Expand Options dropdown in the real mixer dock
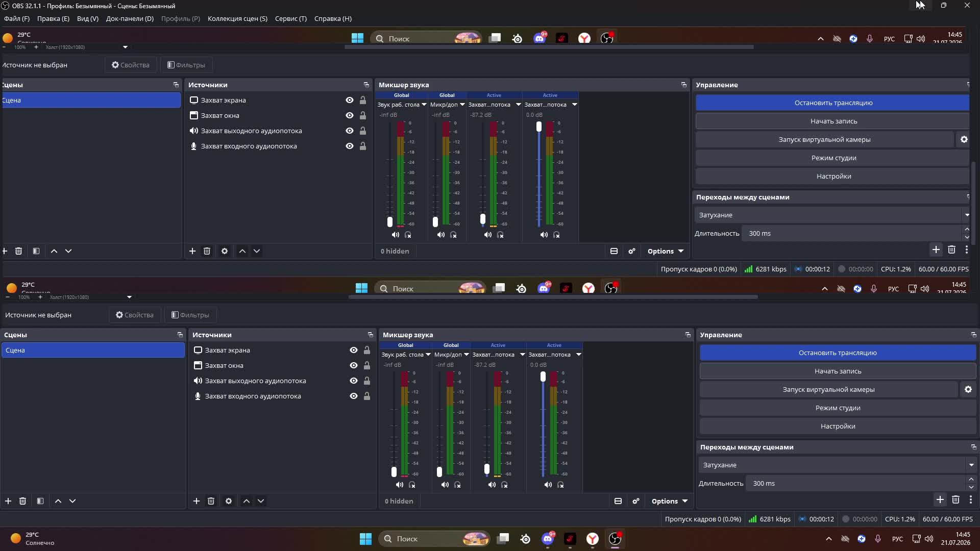 point(670,501)
